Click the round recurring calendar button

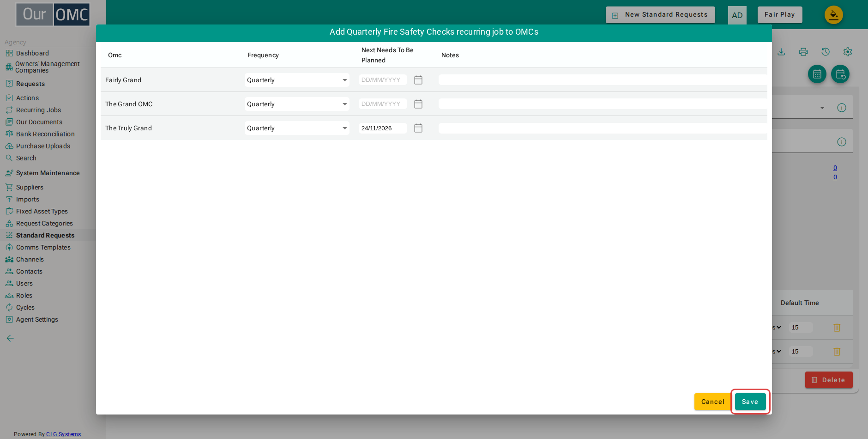pyautogui.click(x=840, y=74)
